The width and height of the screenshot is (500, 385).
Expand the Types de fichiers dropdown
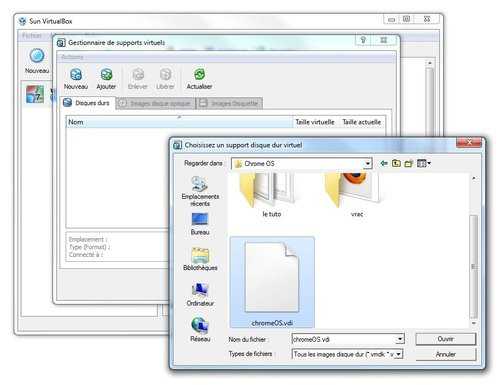[x=399, y=354]
